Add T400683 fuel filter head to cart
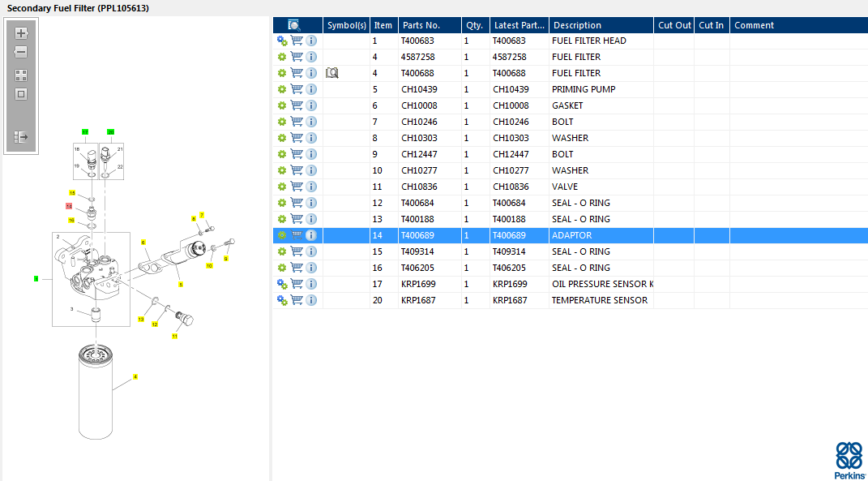This screenshot has height=481, width=868. 297,41
